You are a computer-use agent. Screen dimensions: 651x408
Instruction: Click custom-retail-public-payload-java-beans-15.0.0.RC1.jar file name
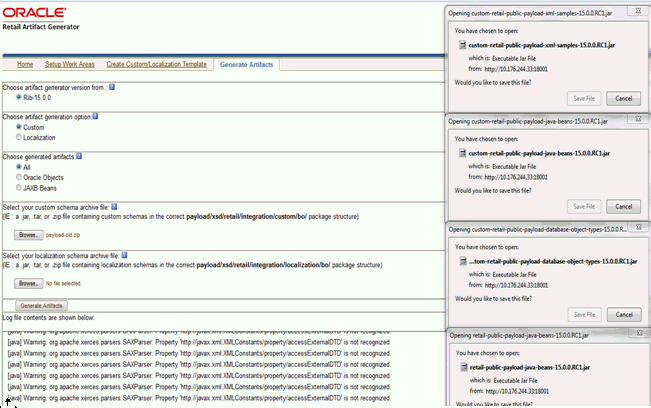[x=539, y=154]
